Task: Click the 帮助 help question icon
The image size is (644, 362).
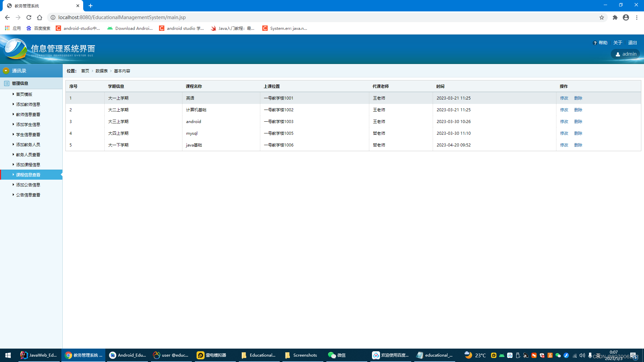Action: tap(595, 43)
